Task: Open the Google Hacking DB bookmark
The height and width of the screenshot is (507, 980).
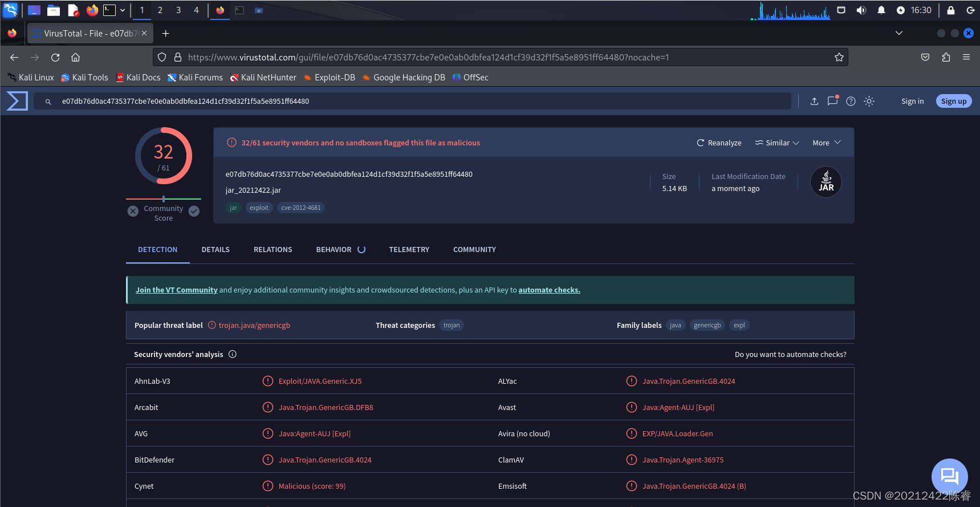Action: 404,78
